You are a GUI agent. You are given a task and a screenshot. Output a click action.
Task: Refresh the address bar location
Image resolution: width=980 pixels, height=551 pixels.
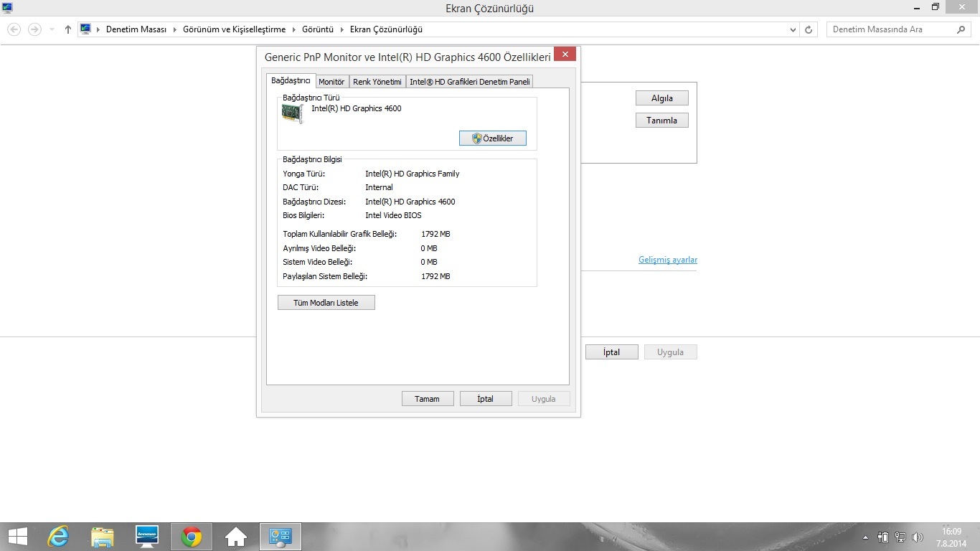[x=809, y=30]
